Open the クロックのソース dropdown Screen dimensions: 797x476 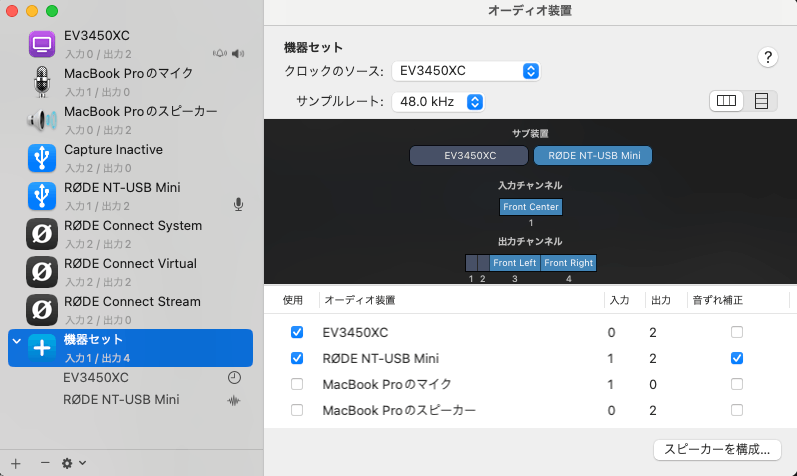click(x=466, y=71)
